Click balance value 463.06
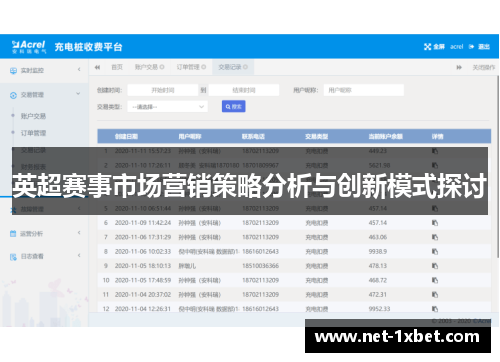Image resolution: width=500 pixels, height=362 pixels. coord(378,237)
